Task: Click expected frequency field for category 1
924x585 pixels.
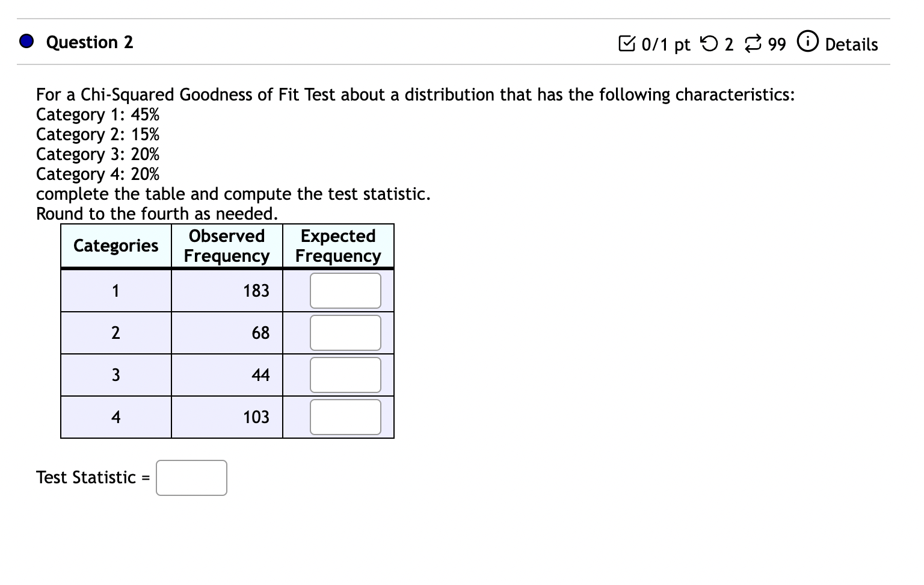Action: tap(345, 290)
